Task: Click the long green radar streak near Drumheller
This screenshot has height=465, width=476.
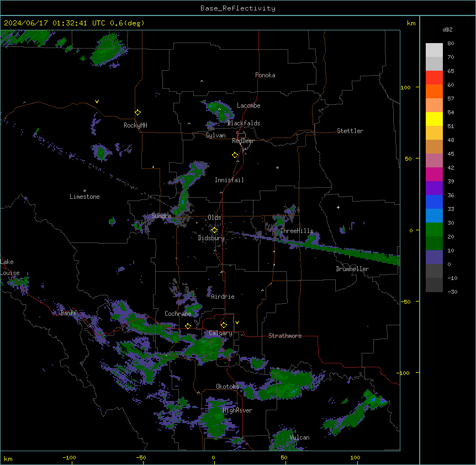Action: (x=322, y=247)
